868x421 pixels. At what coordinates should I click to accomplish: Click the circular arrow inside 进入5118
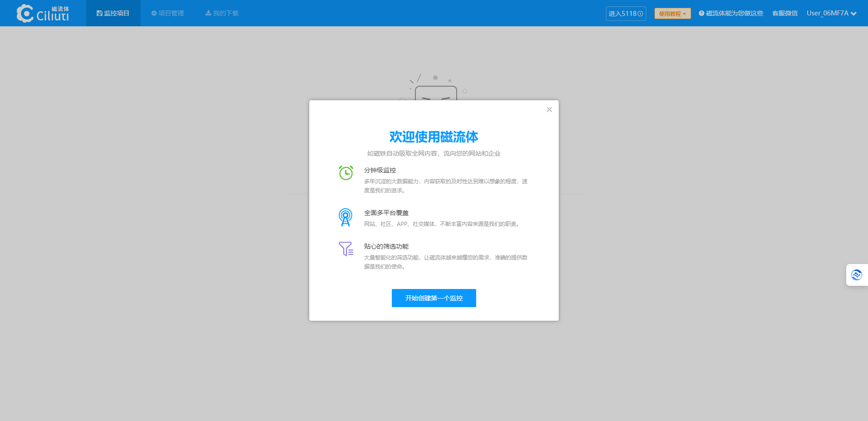[x=639, y=14]
